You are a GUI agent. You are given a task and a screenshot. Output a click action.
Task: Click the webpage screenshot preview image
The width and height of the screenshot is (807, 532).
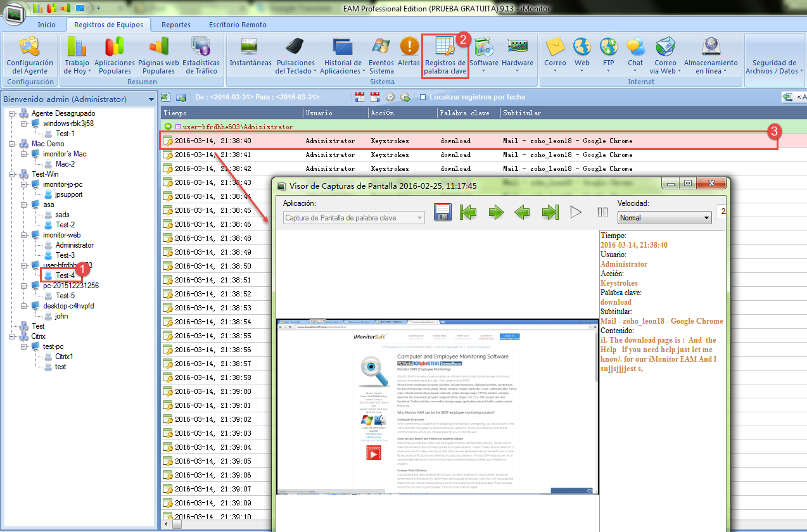[437, 407]
